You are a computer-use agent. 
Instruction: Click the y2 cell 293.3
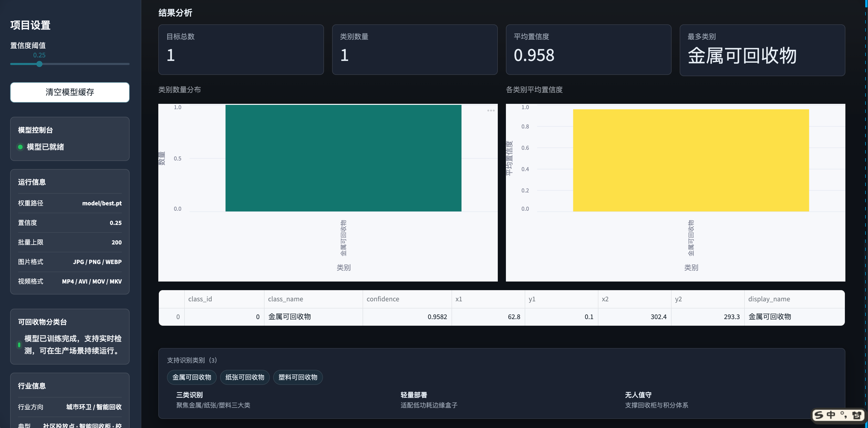pyautogui.click(x=708, y=317)
